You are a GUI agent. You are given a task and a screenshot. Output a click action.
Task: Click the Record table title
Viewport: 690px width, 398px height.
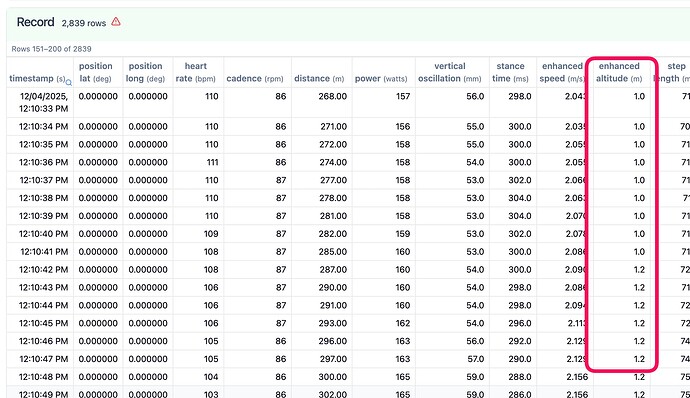coord(36,22)
